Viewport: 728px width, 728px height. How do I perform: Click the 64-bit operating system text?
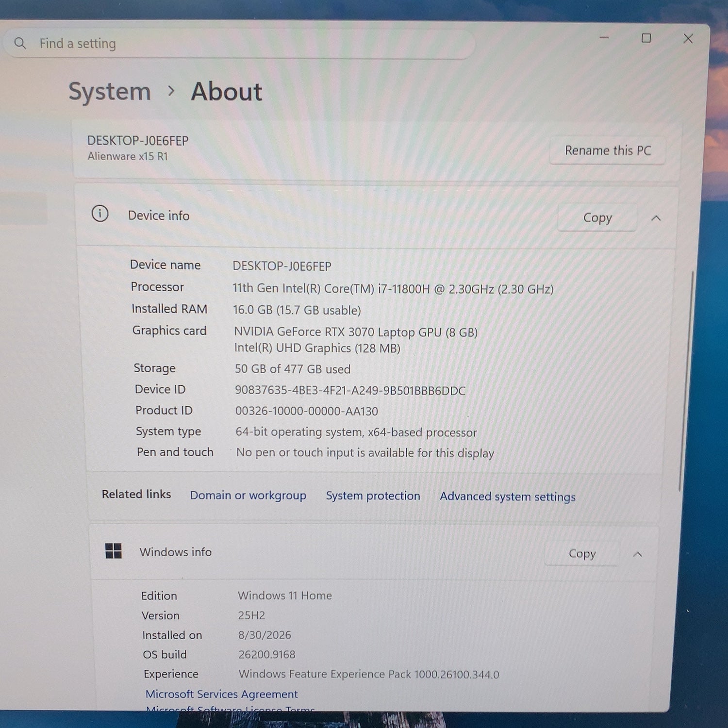(356, 432)
